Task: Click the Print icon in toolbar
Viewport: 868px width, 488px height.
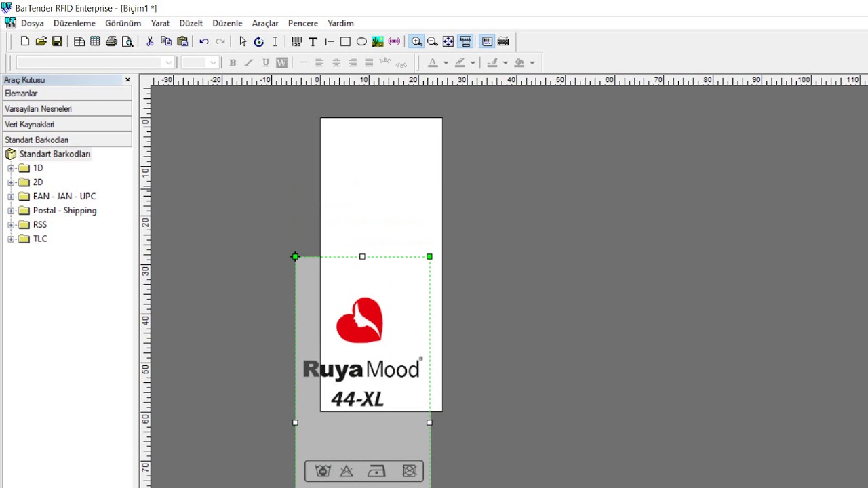Action: tap(111, 41)
